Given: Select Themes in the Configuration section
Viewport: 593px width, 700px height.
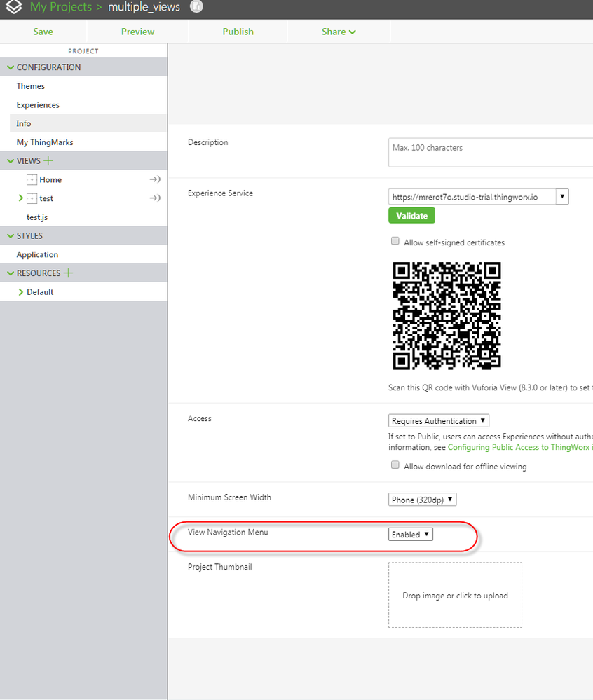Looking at the screenshot, I should (31, 86).
